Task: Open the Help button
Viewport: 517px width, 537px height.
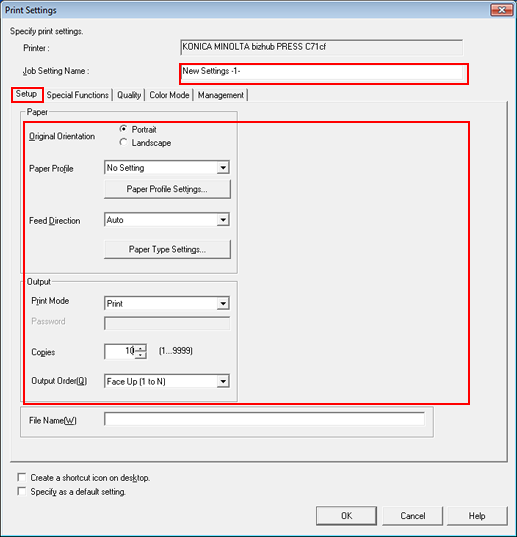Action: pos(477,515)
